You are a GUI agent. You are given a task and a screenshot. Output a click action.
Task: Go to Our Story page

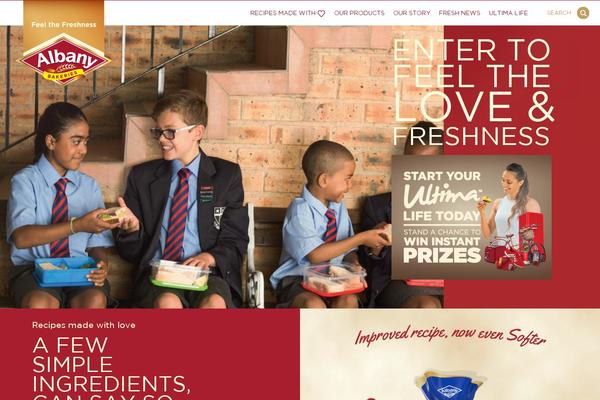(x=411, y=13)
